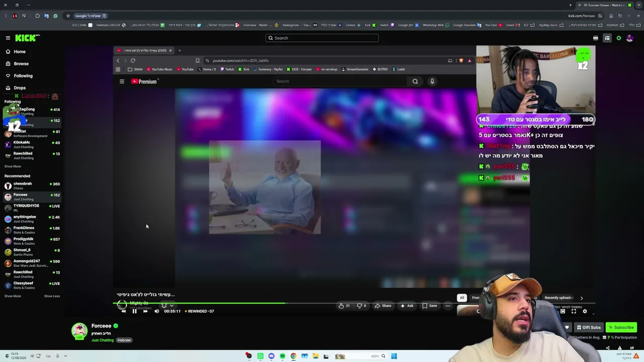Click the Hebrew language tag
The image size is (644, 362).
pos(124,340)
